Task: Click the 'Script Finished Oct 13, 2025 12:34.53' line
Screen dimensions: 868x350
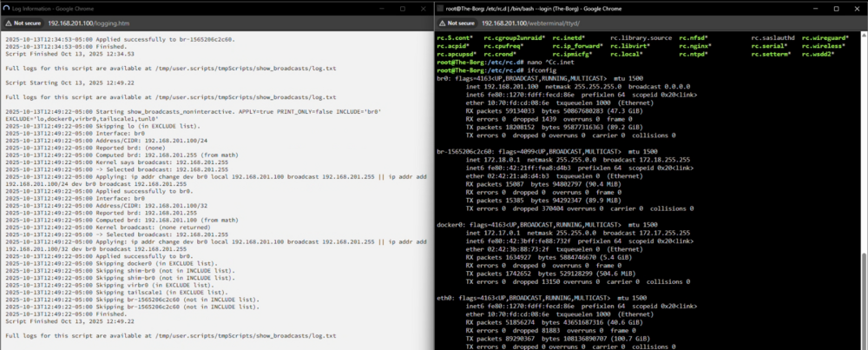Action: pyautogui.click(x=69, y=54)
